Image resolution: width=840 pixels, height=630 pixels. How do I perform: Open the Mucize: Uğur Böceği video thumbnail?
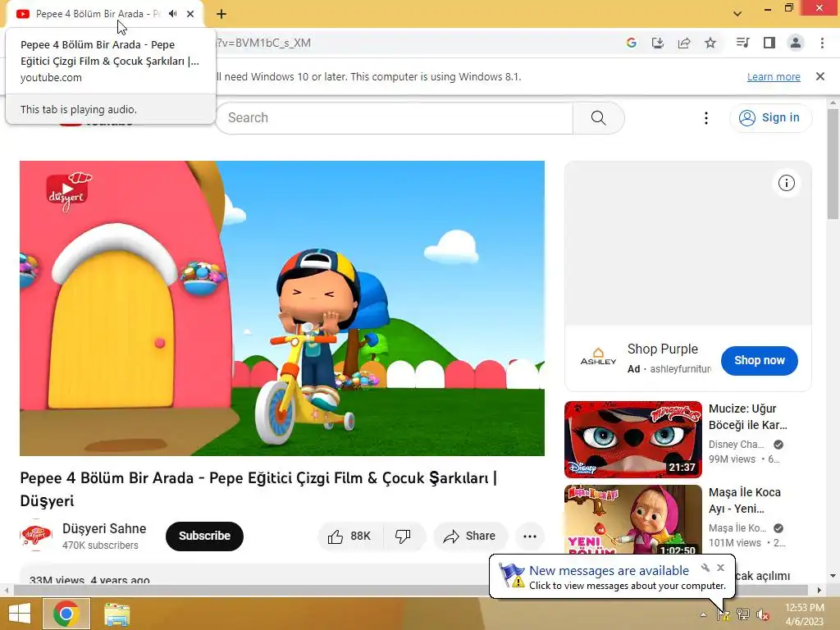tap(633, 440)
